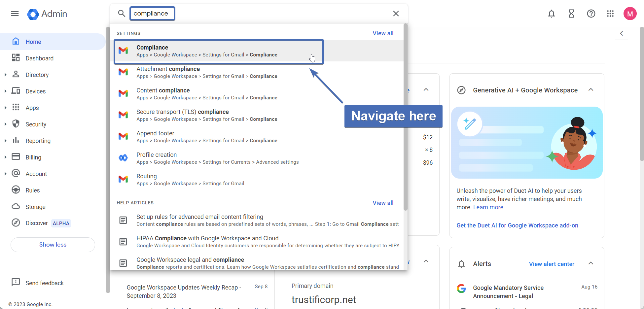
Task: Open Storage in sidebar
Action: (x=53, y=207)
